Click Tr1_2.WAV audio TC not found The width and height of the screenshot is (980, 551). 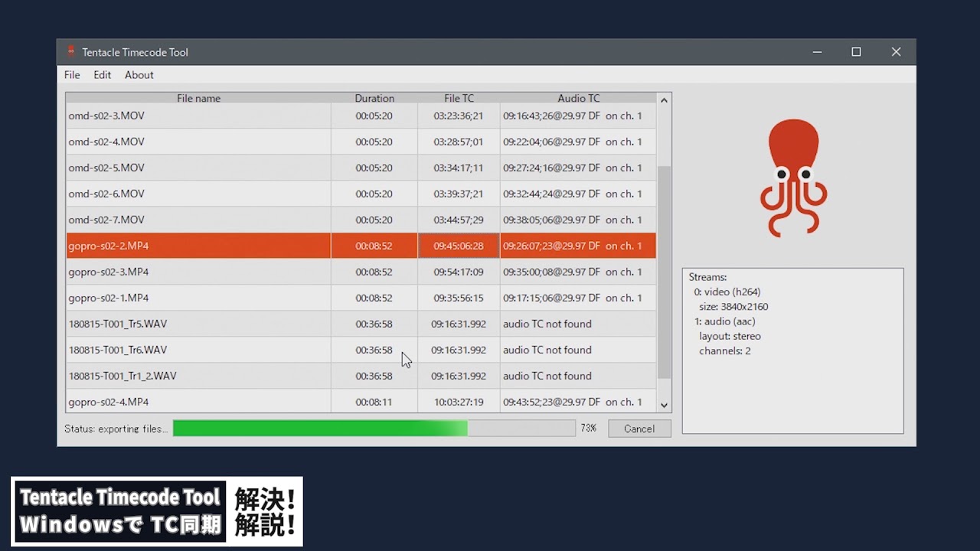pyautogui.click(x=547, y=376)
